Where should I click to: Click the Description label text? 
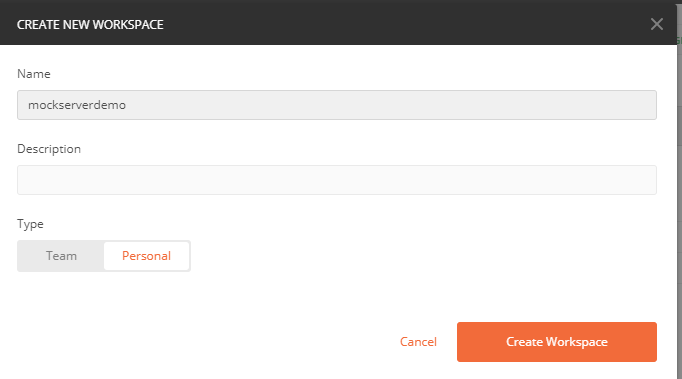point(49,149)
